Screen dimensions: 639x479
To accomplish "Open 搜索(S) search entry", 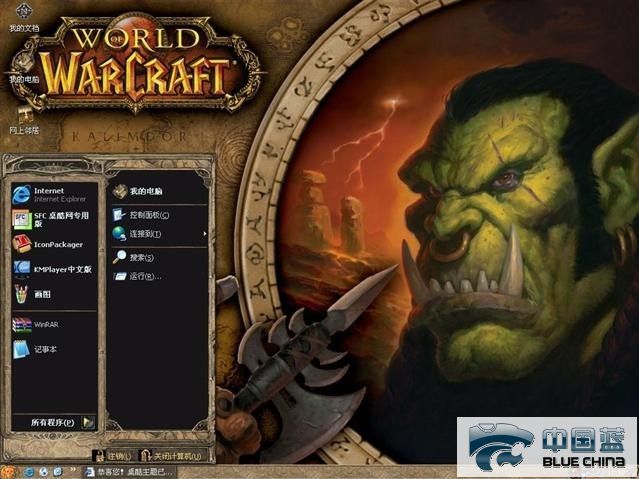I will point(157,257).
